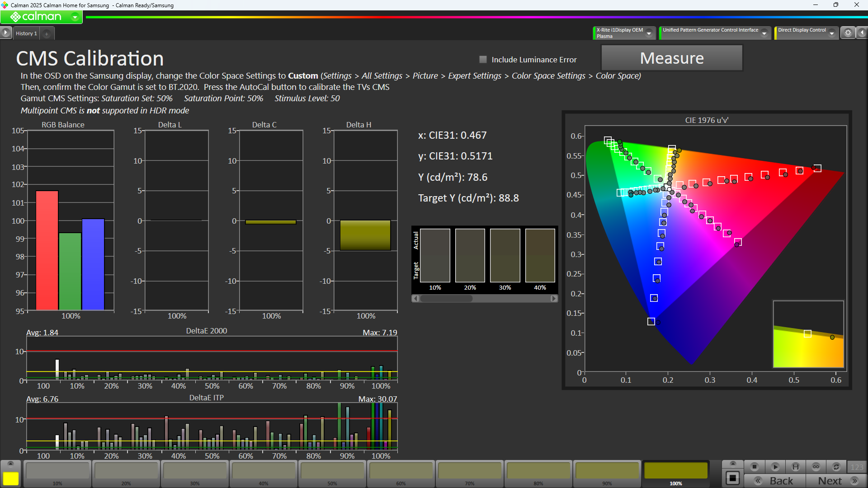
Task: Expand Unified Pattern Generator Control Interface dropdown
Action: 764,33
